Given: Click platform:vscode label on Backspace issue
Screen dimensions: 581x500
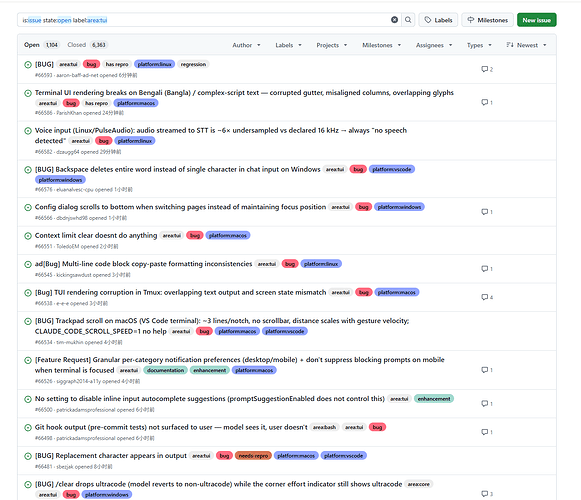Looking at the screenshot, I should [392, 169].
